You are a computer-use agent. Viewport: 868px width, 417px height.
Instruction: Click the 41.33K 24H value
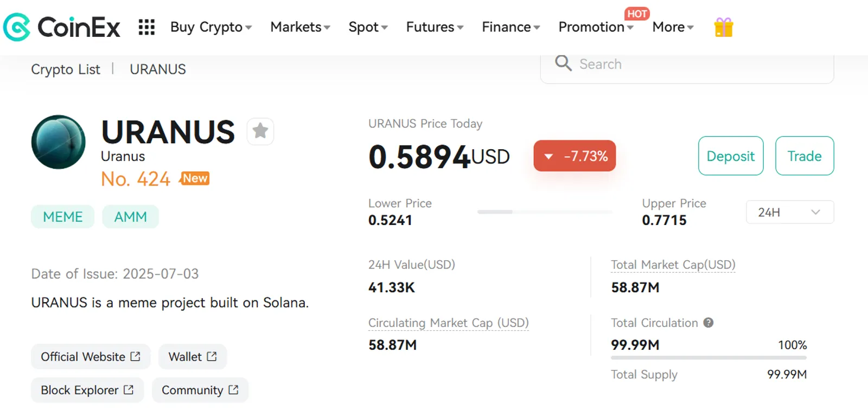point(392,287)
